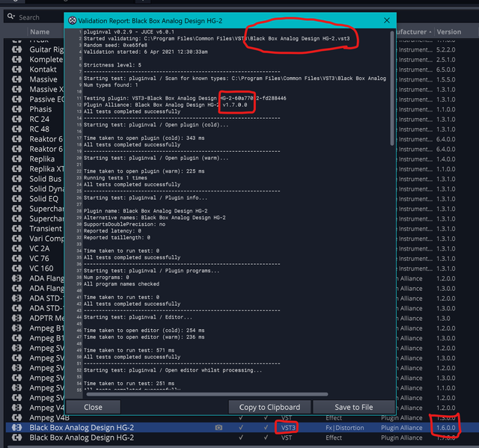
Task: Click the VST3 format cell
Action: [288, 428]
